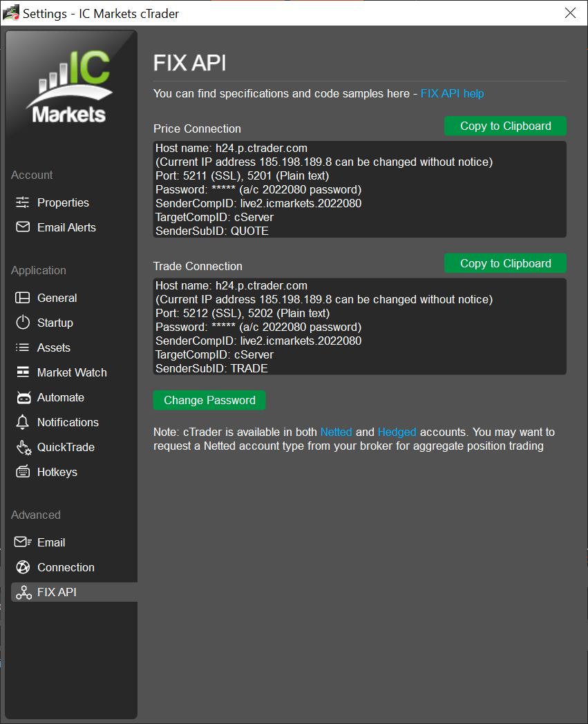Click the Notifications bell icon
Image resolution: width=588 pixels, height=724 pixels.
pyautogui.click(x=23, y=422)
